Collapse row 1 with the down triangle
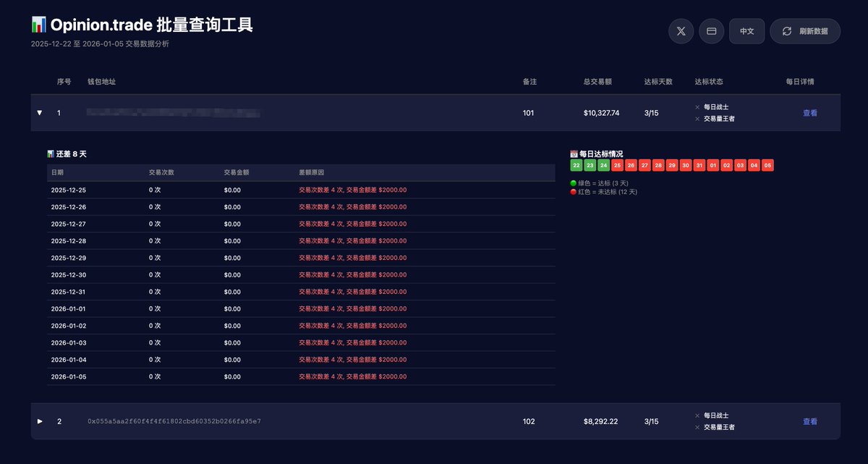This screenshot has height=464, width=868. [x=40, y=113]
